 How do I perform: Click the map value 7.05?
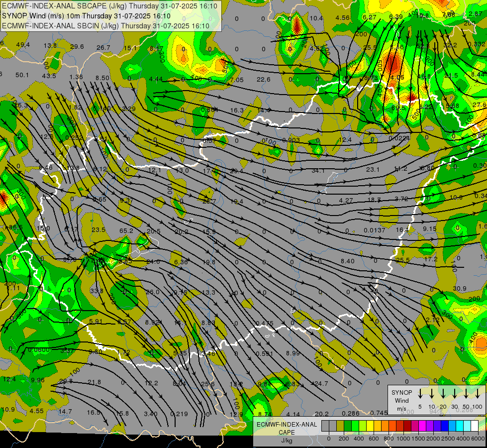237,80
